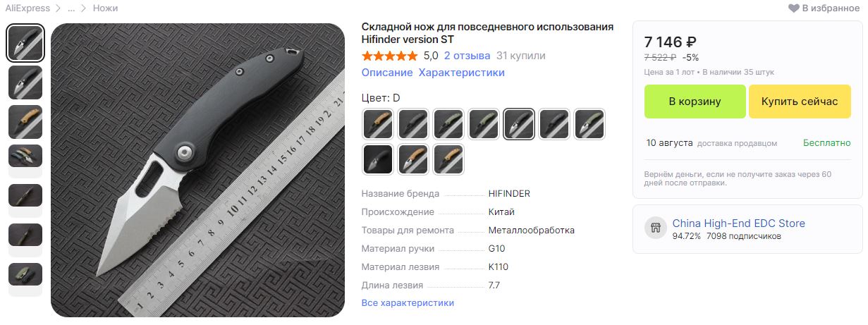This screenshot has height=325, width=868.
Task: Expand the breadcrumb ellipsis
Action: pyautogui.click(x=71, y=8)
